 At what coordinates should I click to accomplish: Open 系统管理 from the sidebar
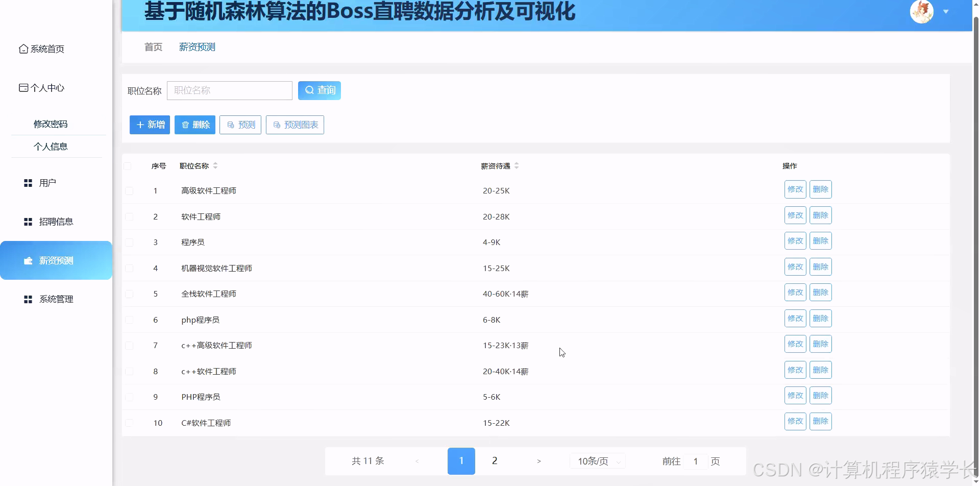click(56, 299)
